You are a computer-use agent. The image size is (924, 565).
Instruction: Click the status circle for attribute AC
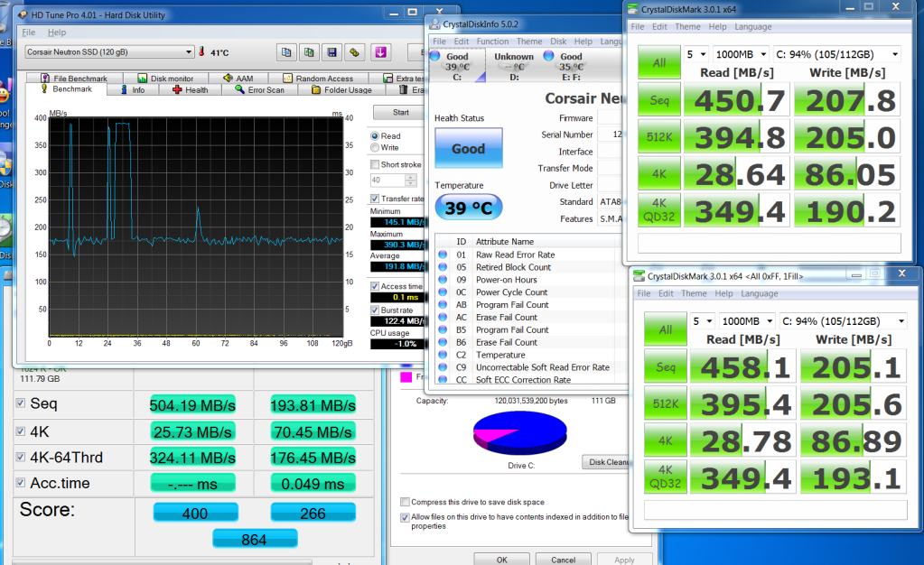[443, 317]
